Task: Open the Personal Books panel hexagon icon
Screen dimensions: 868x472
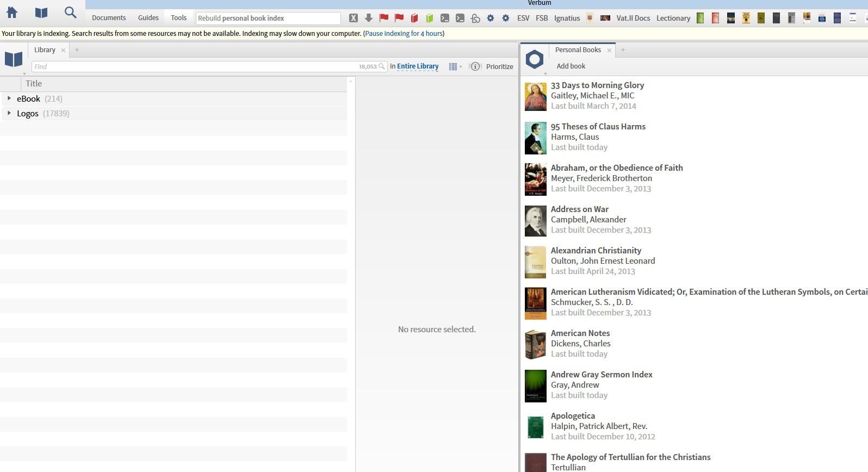Action: point(535,59)
